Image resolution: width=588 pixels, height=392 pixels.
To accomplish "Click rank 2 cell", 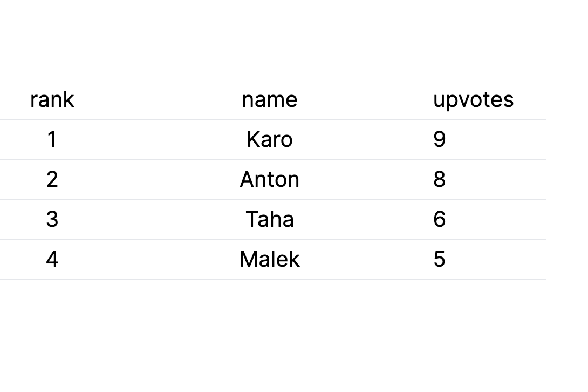I will (52, 179).
